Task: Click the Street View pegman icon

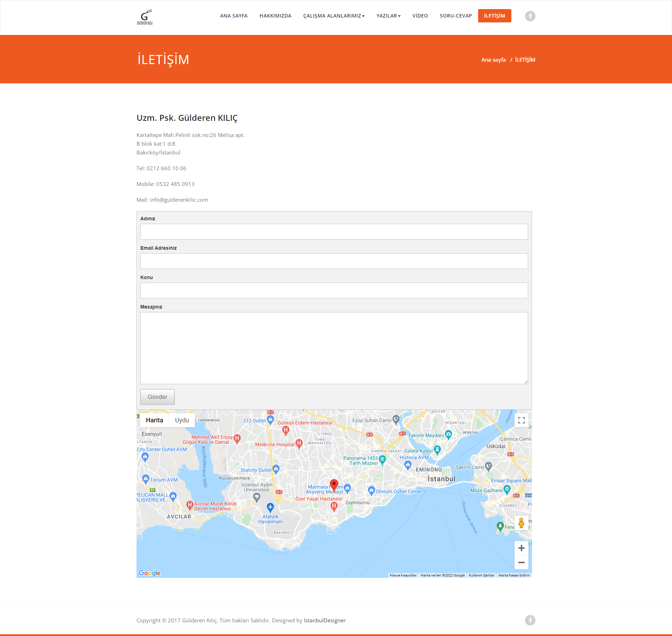Action: pos(521,523)
